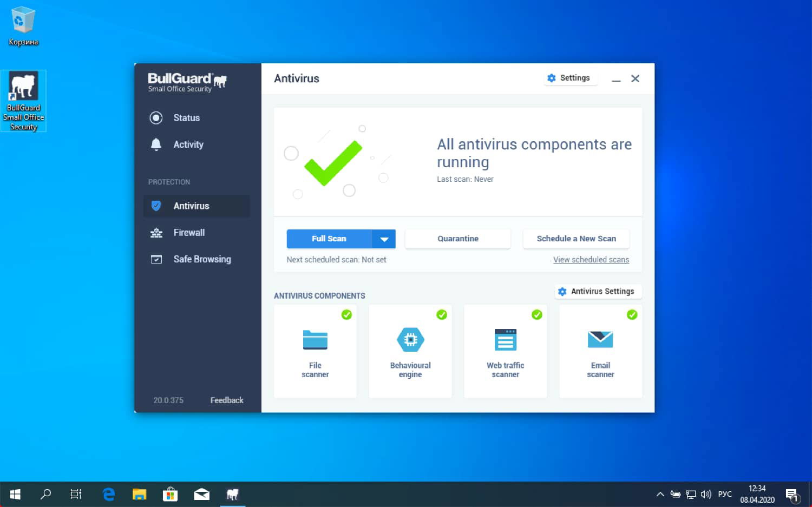The width and height of the screenshot is (812, 507).
Task: Close the BullGuard window
Action: click(x=636, y=78)
